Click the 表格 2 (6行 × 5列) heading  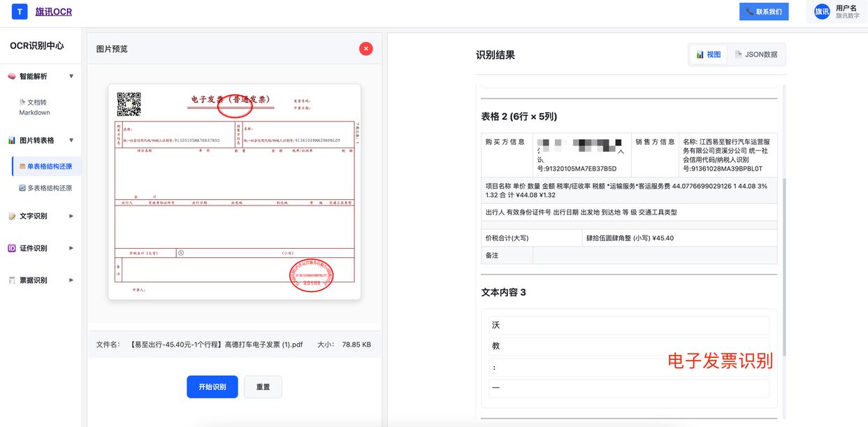[x=519, y=117]
